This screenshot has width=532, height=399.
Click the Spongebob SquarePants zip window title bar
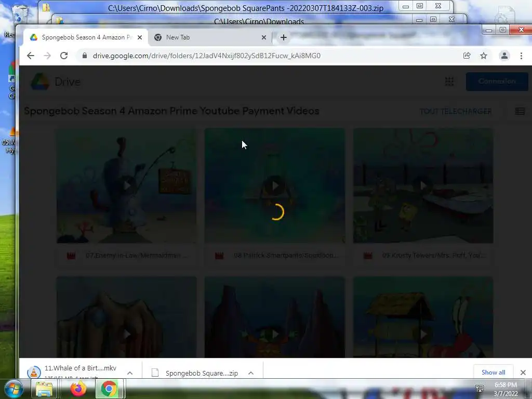click(246, 7)
